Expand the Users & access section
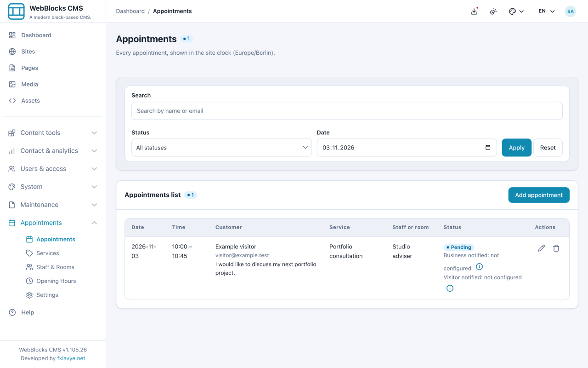588x368 pixels. point(53,168)
